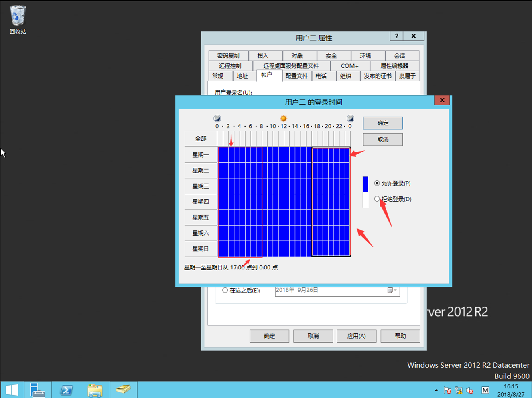Screen dimensions: 532x398
Task: Switch to the 隶属于 tab
Action: [407, 76]
